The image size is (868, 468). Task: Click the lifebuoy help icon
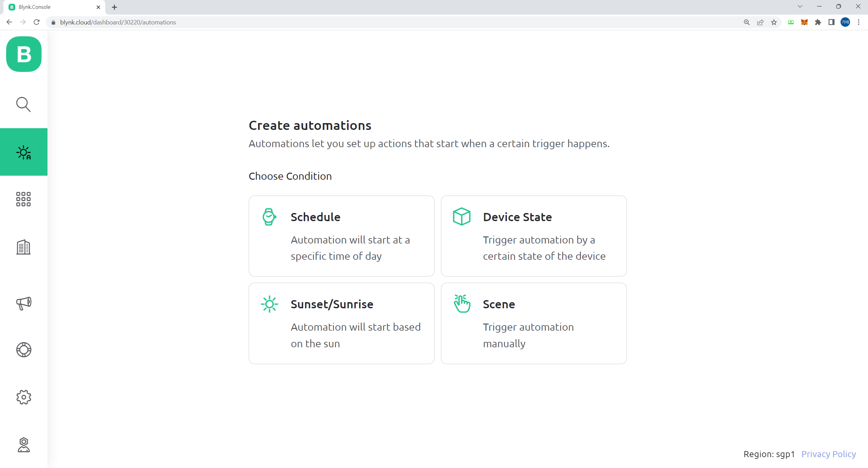click(x=23, y=350)
